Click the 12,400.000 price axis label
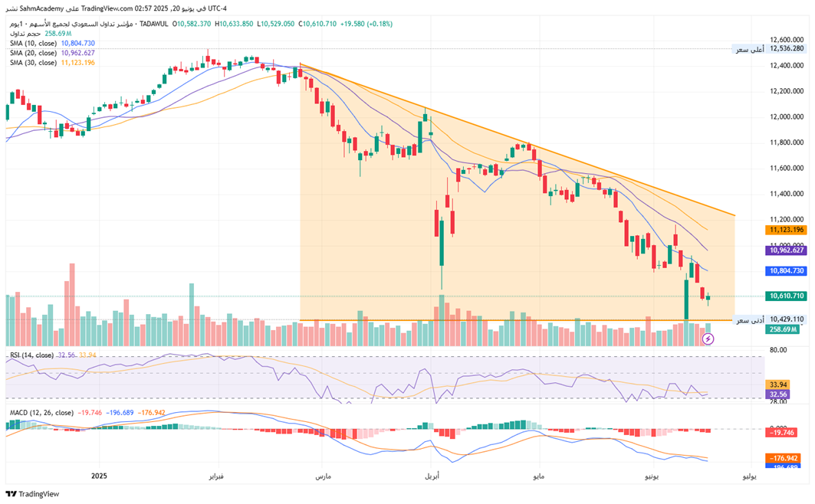Viewport: 815px width, 504px height. click(x=787, y=65)
